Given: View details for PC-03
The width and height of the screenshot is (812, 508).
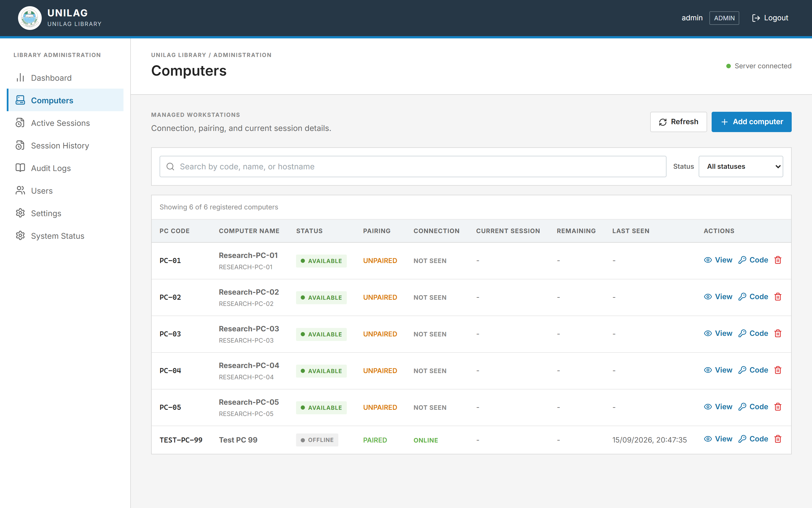Looking at the screenshot, I should 718,333.
